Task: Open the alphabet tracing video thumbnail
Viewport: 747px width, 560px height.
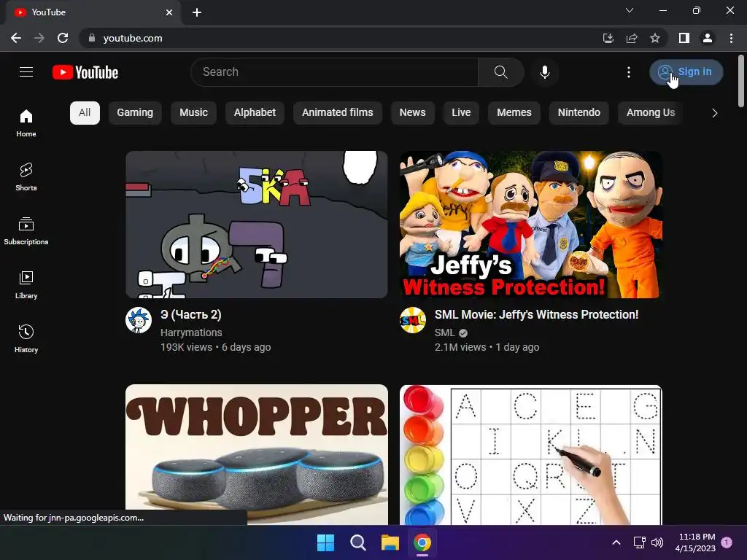Action: point(531,454)
